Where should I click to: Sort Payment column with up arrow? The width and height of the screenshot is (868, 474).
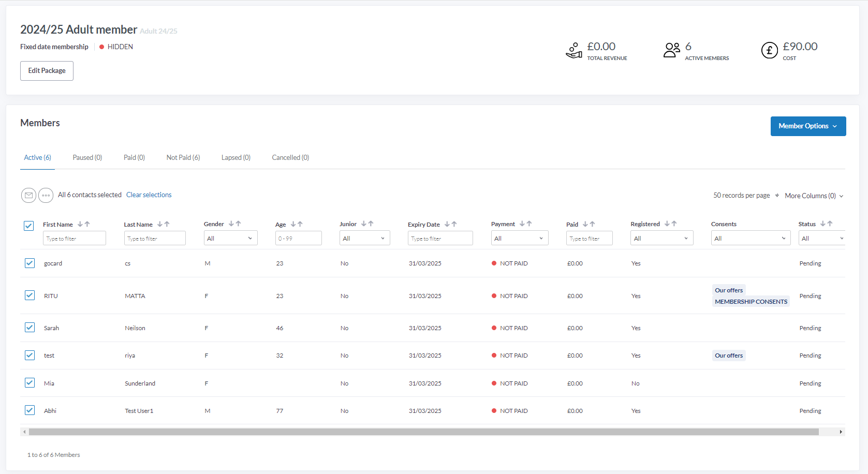coord(529,224)
